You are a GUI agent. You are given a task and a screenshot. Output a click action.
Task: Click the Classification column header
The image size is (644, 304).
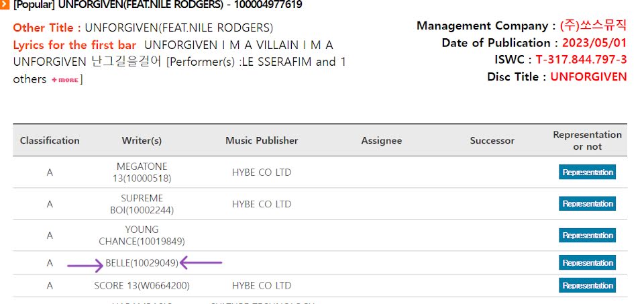click(x=50, y=140)
